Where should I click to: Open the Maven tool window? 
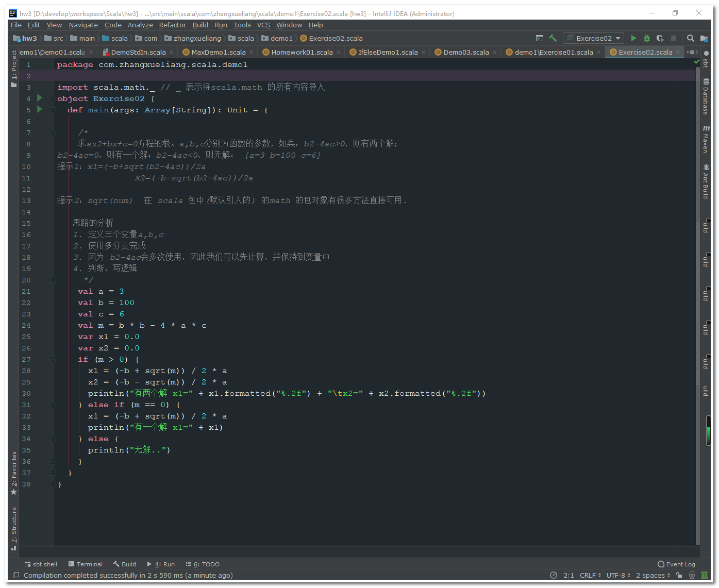pos(706,139)
